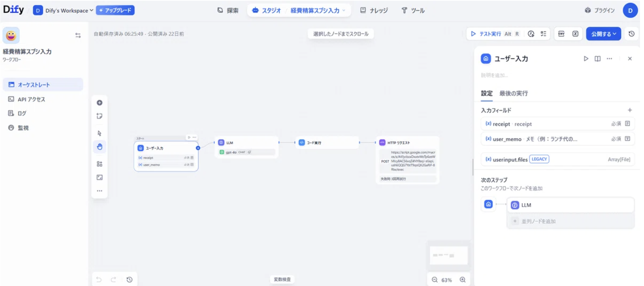
Task: Click the userinput.files LEGACY row
Action: pos(558,159)
